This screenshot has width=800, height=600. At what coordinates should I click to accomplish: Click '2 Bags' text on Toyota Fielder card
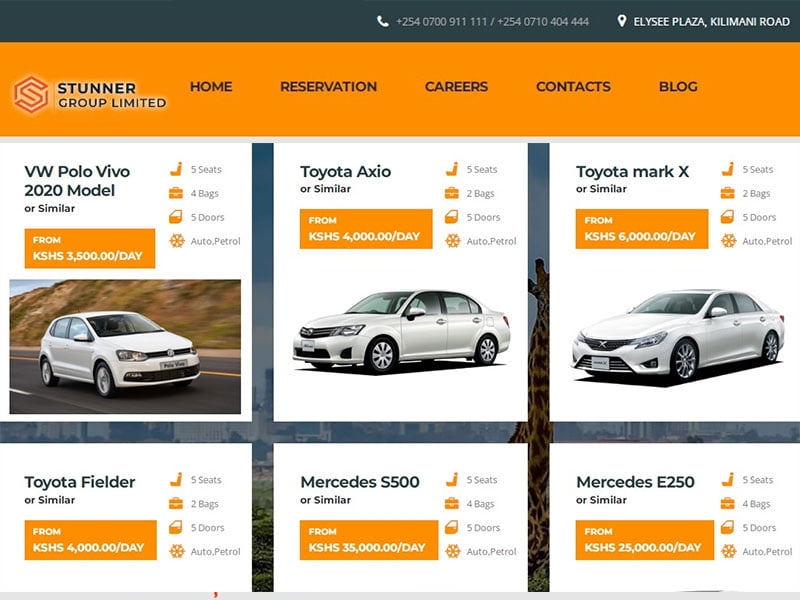coord(205,504)
